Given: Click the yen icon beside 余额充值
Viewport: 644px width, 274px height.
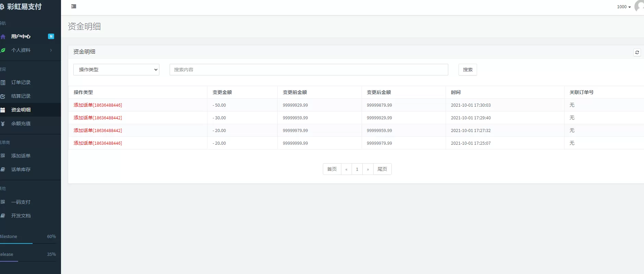Looking at the screenshot, I should [x=3, y=124].
